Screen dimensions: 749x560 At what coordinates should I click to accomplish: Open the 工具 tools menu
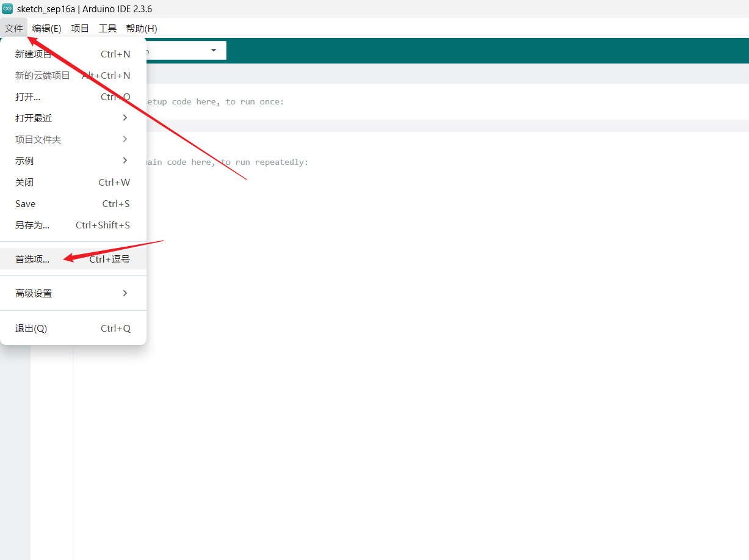click(107, 28)
